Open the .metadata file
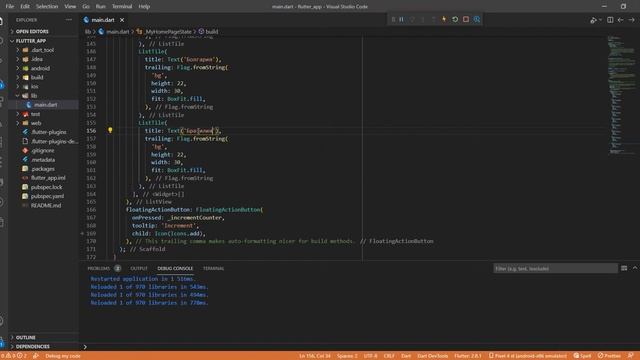The image size is (640, 360). point(43,160)
